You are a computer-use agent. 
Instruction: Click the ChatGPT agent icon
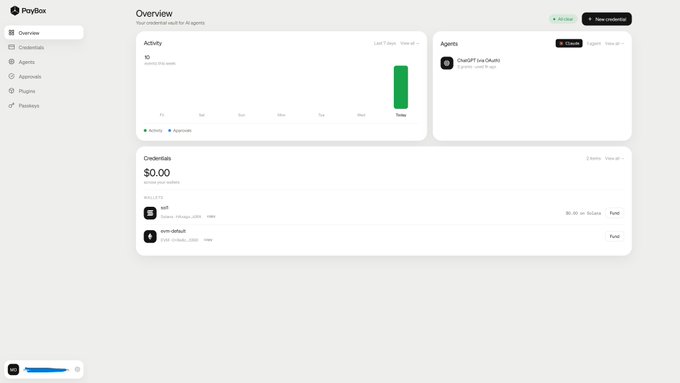tap(447, 63)
